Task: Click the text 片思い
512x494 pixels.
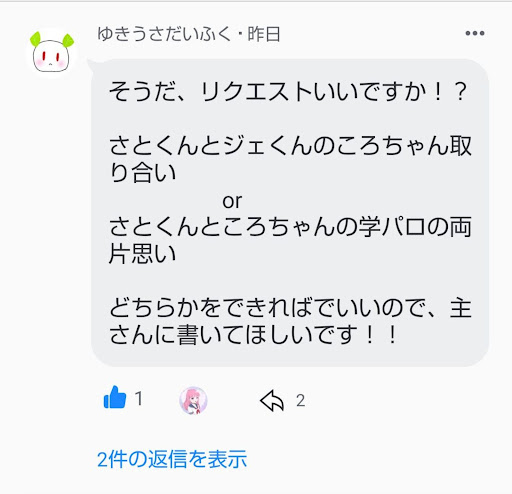Action: point(142,254)
